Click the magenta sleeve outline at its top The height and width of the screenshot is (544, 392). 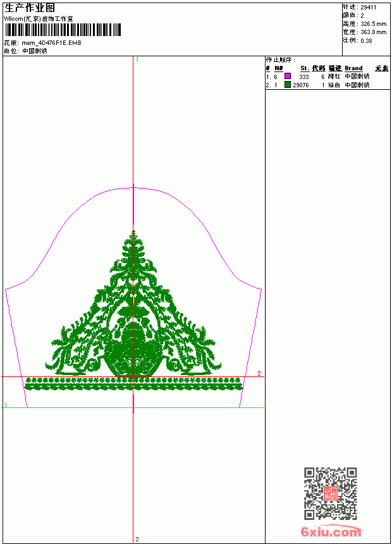(x=133, y=188)
